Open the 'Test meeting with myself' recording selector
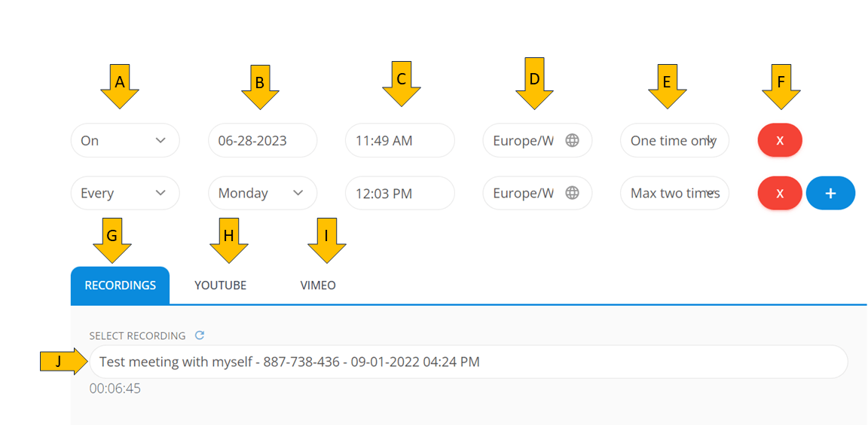The image size is (868, 431). [x=468, y=362]
